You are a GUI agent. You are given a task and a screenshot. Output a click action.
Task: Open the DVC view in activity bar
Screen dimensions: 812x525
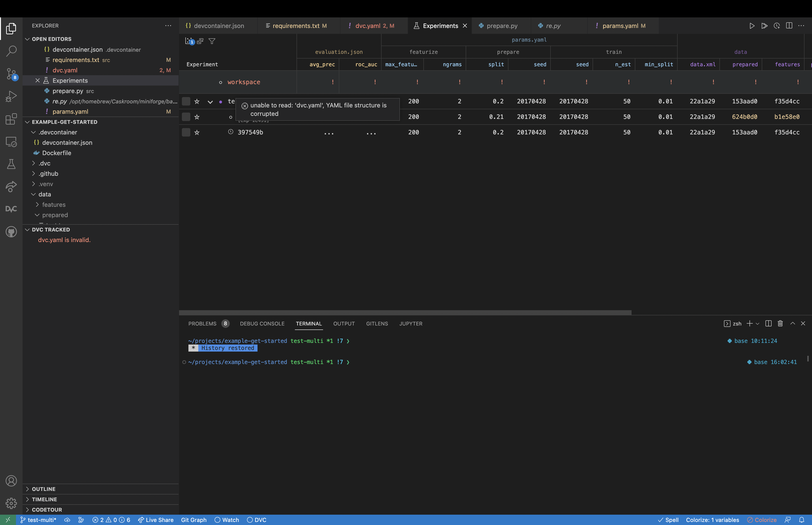coord(11,209)
